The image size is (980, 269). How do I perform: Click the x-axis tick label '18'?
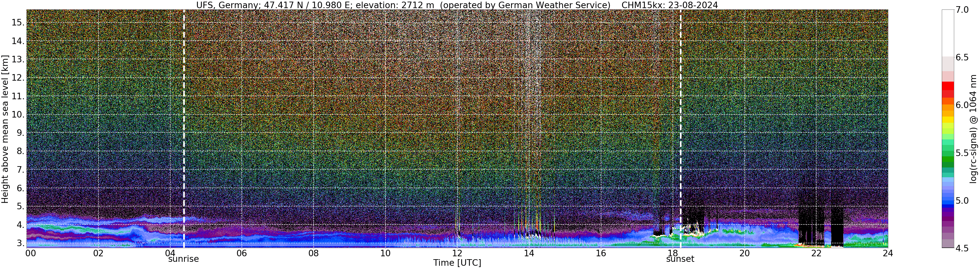click(x=673, y=253)
